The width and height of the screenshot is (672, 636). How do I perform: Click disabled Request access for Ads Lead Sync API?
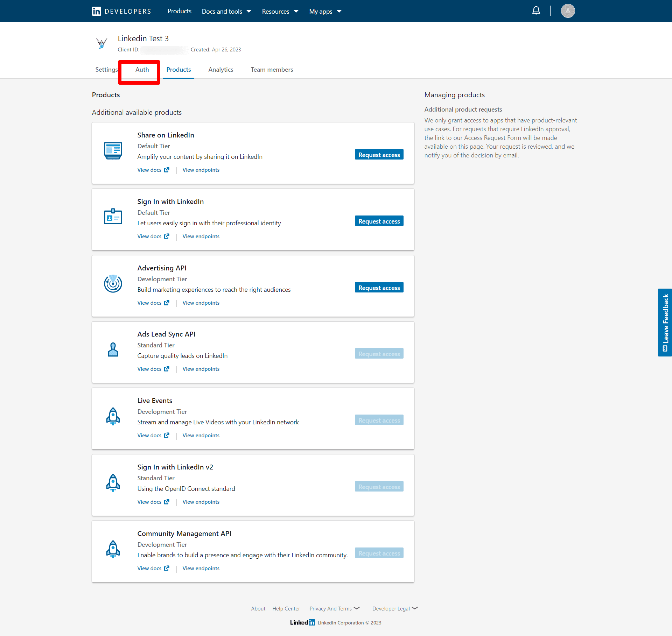tap(379, 354)
